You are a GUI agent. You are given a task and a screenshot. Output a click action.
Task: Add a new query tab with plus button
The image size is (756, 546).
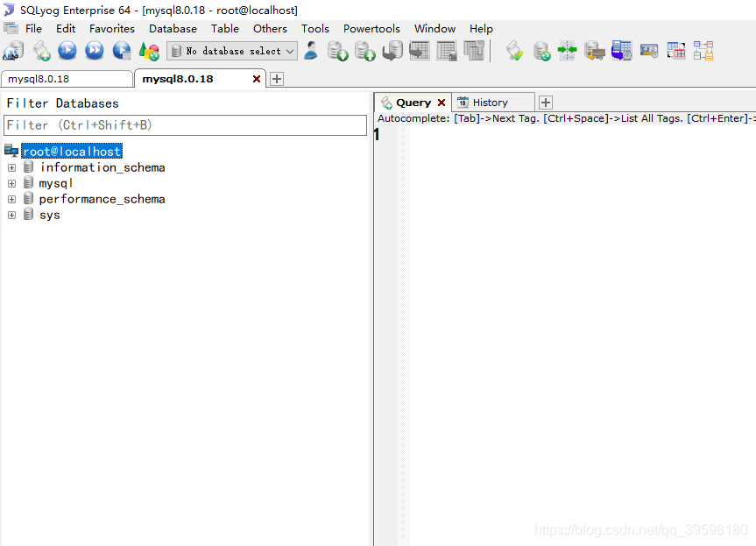(545, 103)
